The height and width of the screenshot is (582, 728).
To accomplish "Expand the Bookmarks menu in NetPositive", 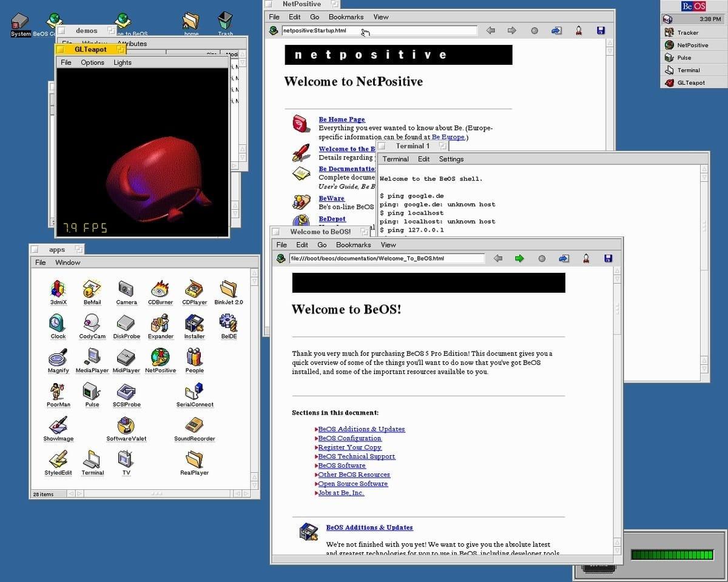I will pyautogui.click(x=346, y=17).
